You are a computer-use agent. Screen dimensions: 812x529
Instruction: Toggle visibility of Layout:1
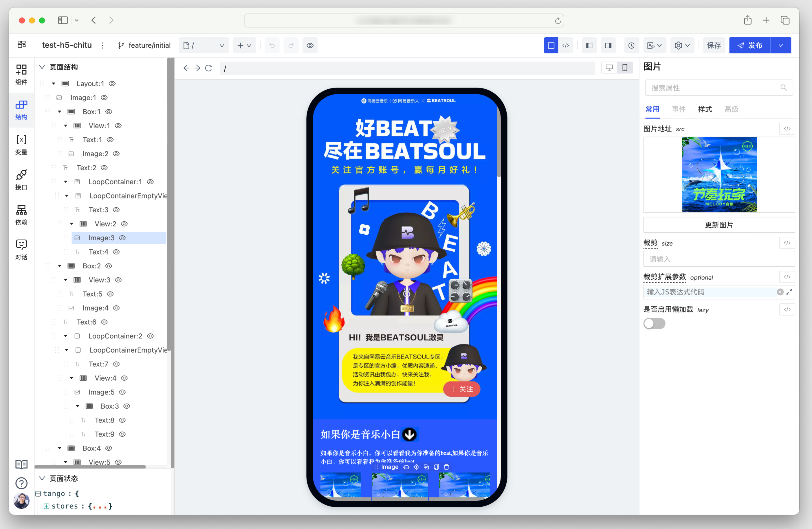pyautogui.click(x=112, y=84)
